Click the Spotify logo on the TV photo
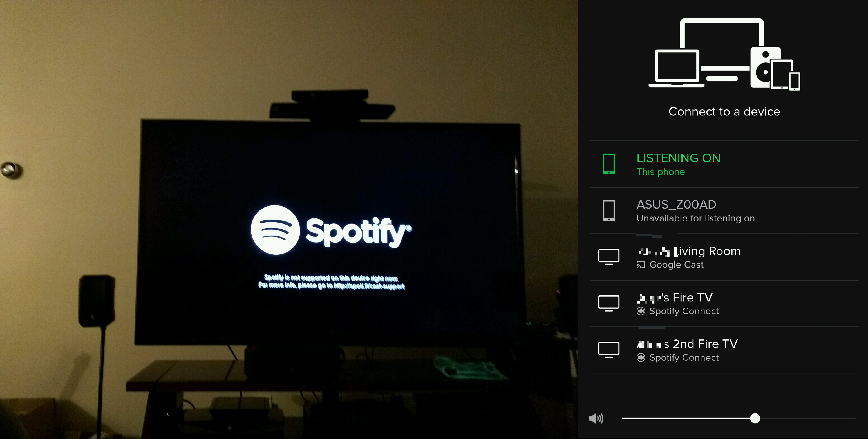This screenshot has width=868, height=439. pyautogui.click(x=331, y=230)
